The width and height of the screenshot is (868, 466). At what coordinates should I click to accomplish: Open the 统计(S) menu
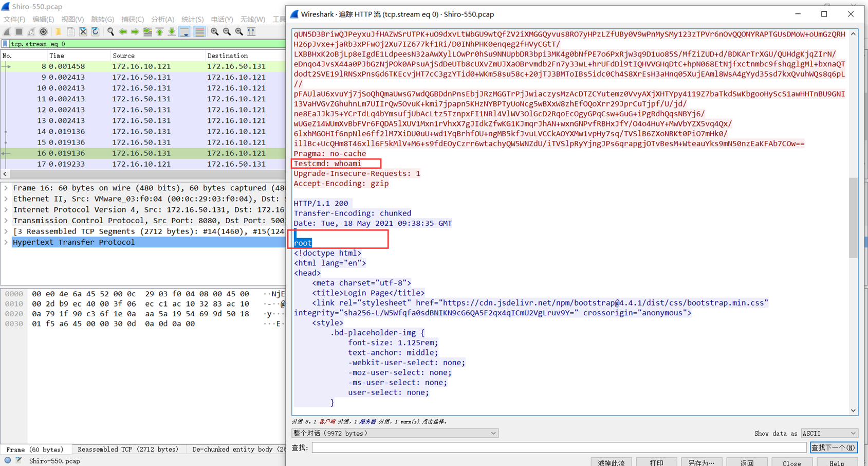[192, 20]
